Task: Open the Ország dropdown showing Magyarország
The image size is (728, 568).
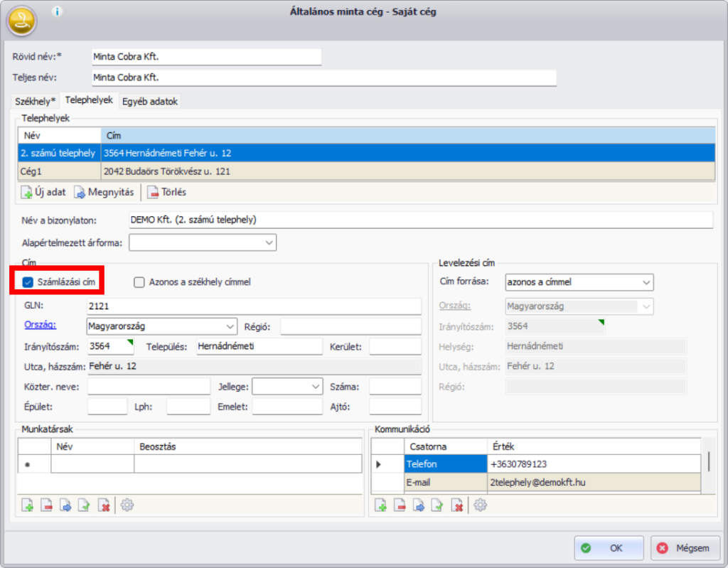Action: [230, 326]
